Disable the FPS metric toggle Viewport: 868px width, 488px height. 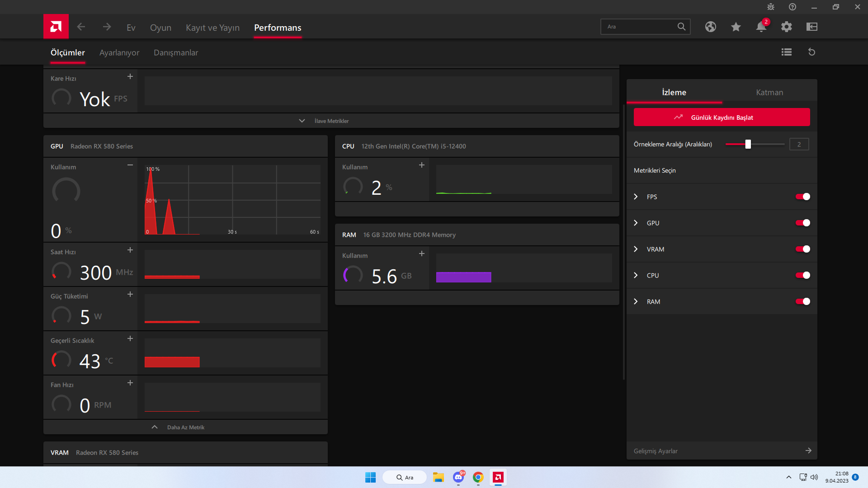click(803, 197)
